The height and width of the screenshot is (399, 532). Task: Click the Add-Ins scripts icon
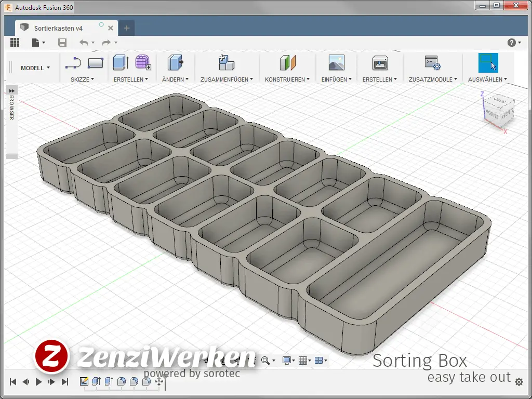pos(433,63)
